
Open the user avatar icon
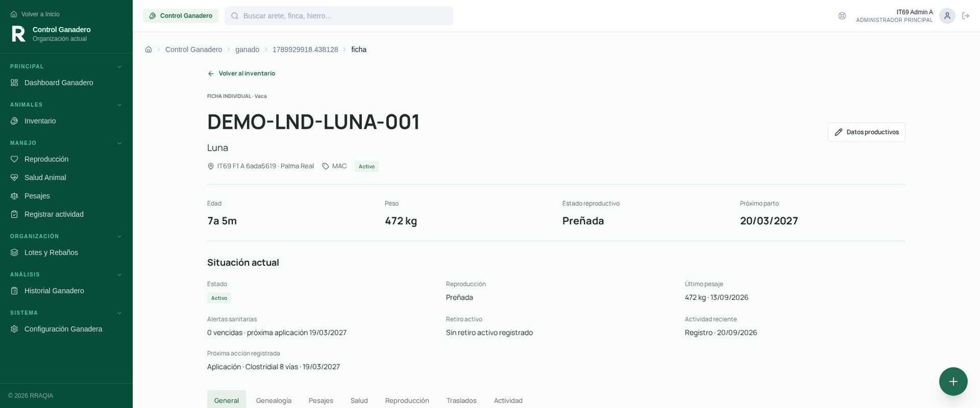[x=947, y=16]
